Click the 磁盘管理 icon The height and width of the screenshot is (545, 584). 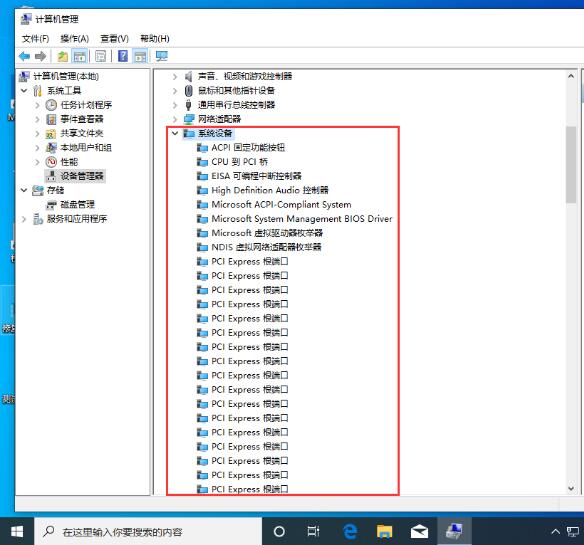coord(51,205)
